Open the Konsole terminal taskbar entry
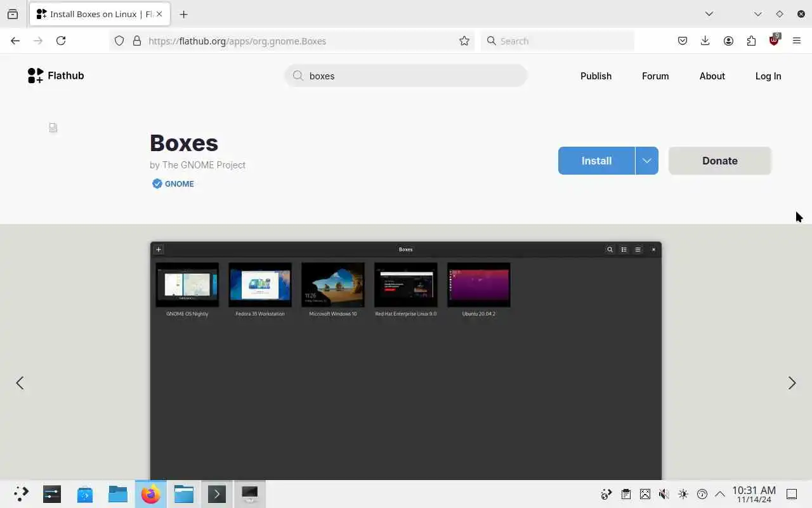This screenshot has width=812, height=508. [217, 494]
